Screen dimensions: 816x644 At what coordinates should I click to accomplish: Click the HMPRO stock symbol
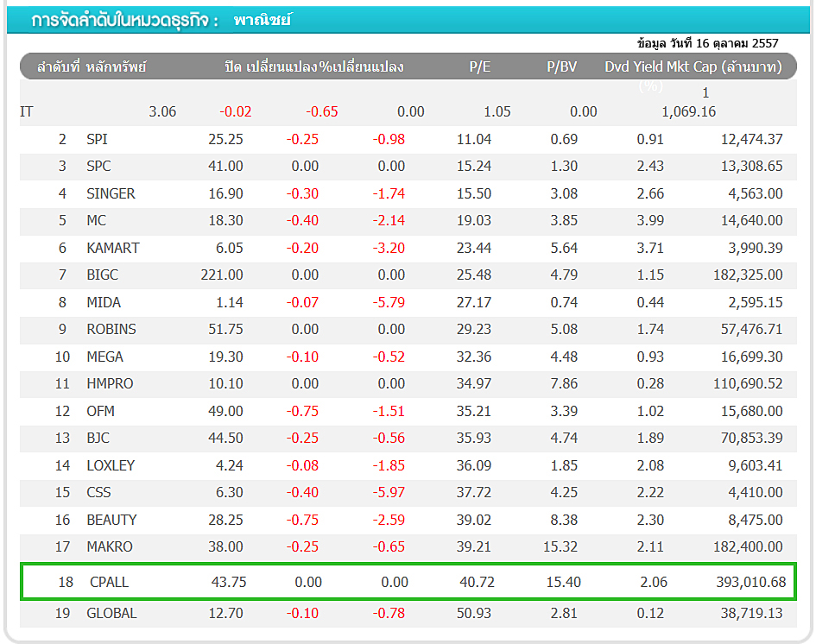tap(110, 383)
